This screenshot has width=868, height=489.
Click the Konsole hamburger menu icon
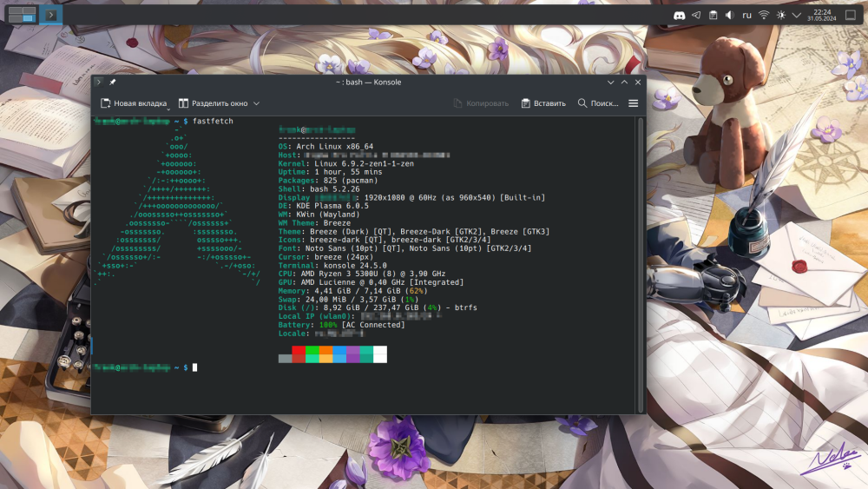[x=633, y=103]
